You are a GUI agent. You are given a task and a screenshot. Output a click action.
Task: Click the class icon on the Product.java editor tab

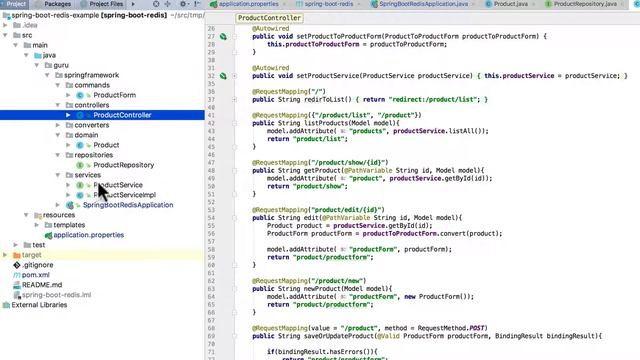point(488,4)
